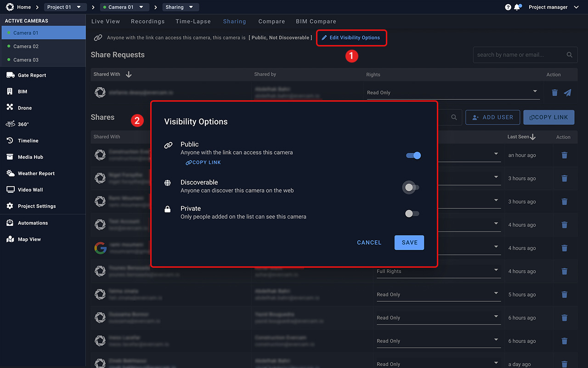Screen dimensions: 588x368
Task: Delete share last seen 5 hours ago
Action: click(565, 294)
